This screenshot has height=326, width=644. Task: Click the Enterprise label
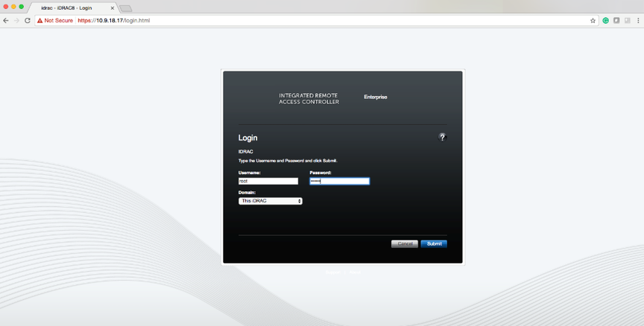(x=376, y=98)
